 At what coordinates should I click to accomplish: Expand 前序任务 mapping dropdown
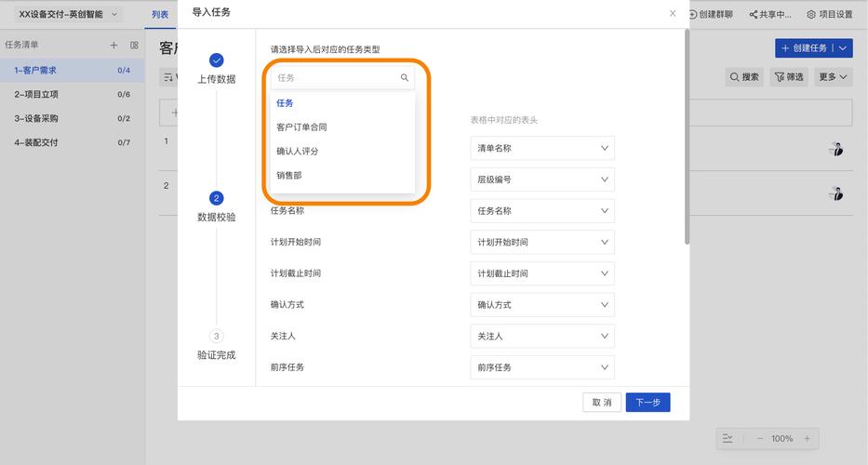pos(542,367)
